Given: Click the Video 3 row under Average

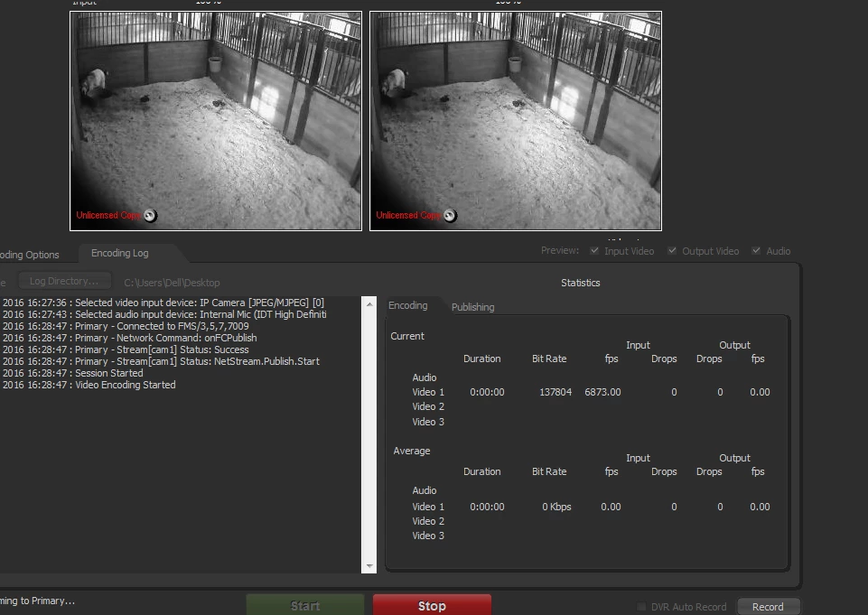Looking at the screenshot, I should (428, 536).
